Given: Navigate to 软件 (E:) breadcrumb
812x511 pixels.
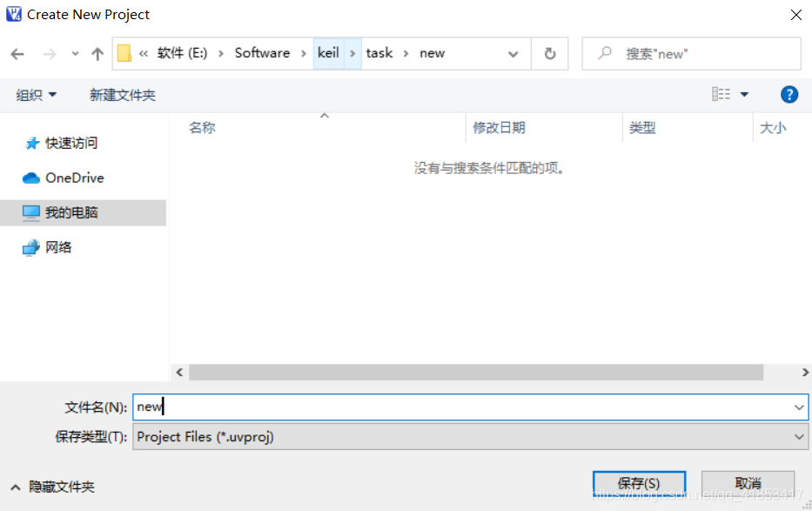Looking at the screenshot, I should [x=182, y=53].
